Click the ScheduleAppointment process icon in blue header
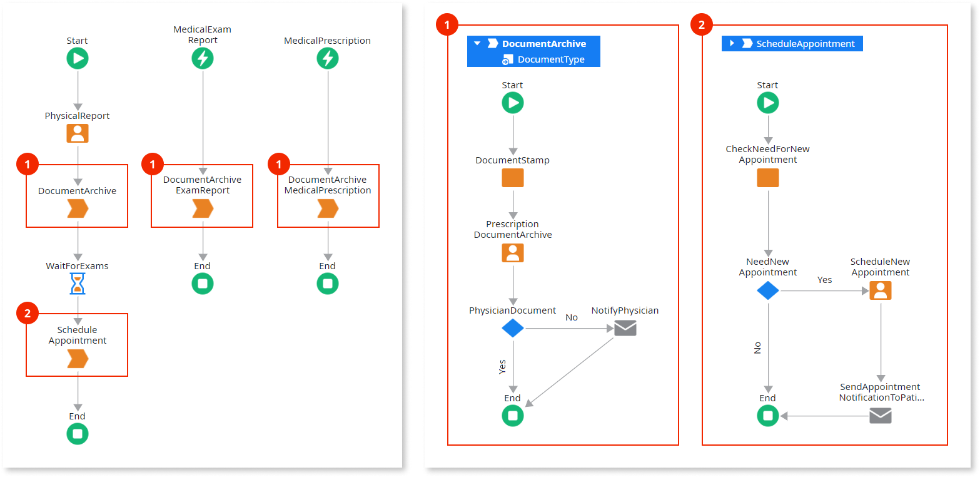 pos(747,44)
